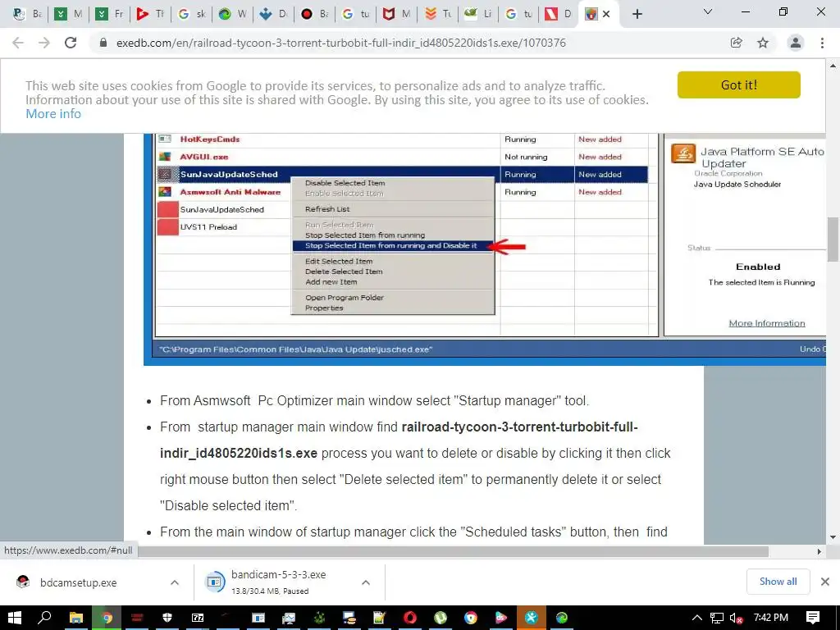Show hidden system tray icons
This screenshot has width=840, height=630.
tap(697, 618)
